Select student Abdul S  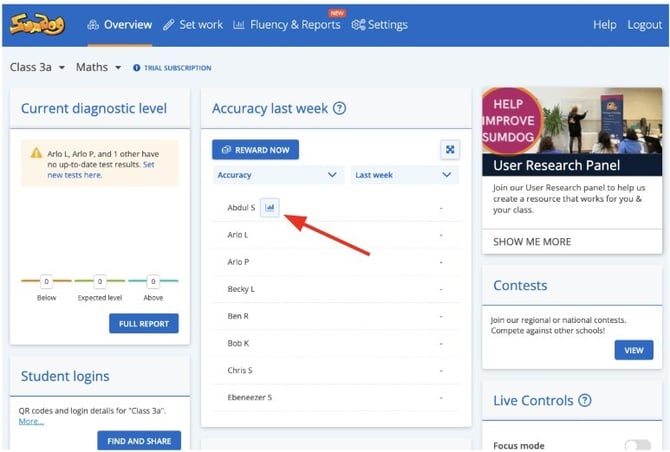click(241, 208)
